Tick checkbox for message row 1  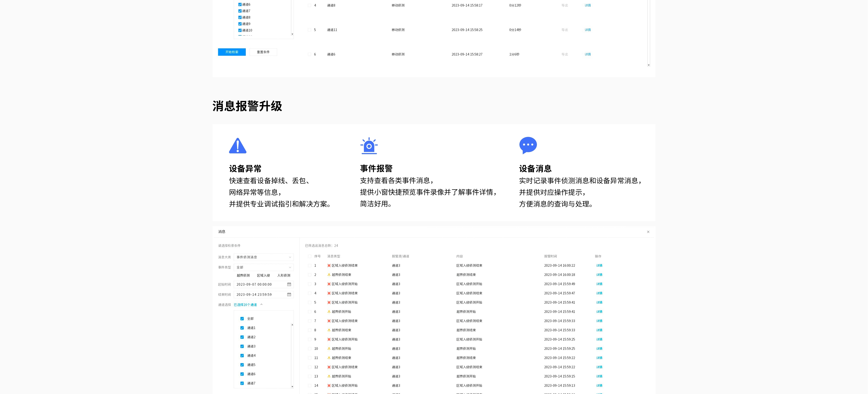310,265
